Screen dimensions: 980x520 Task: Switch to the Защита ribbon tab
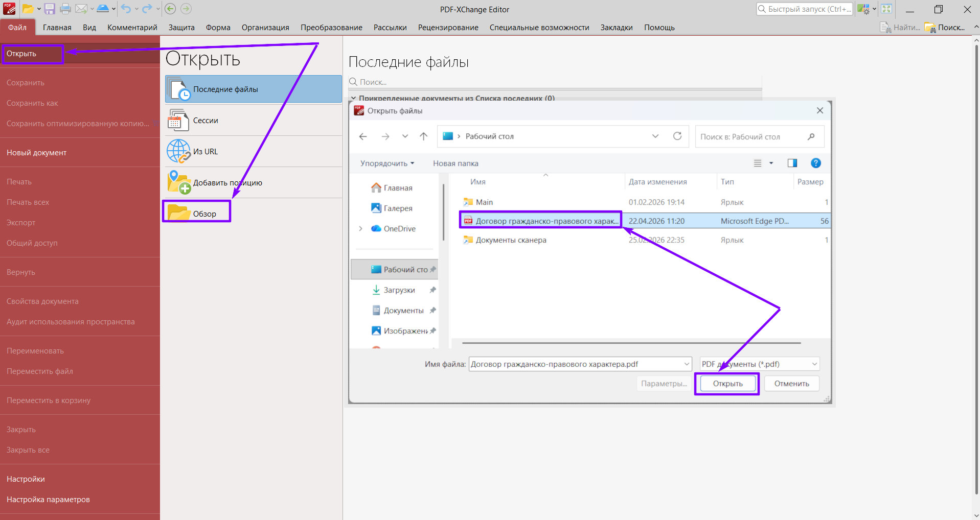pyautogui.click(x=181, y=28)
